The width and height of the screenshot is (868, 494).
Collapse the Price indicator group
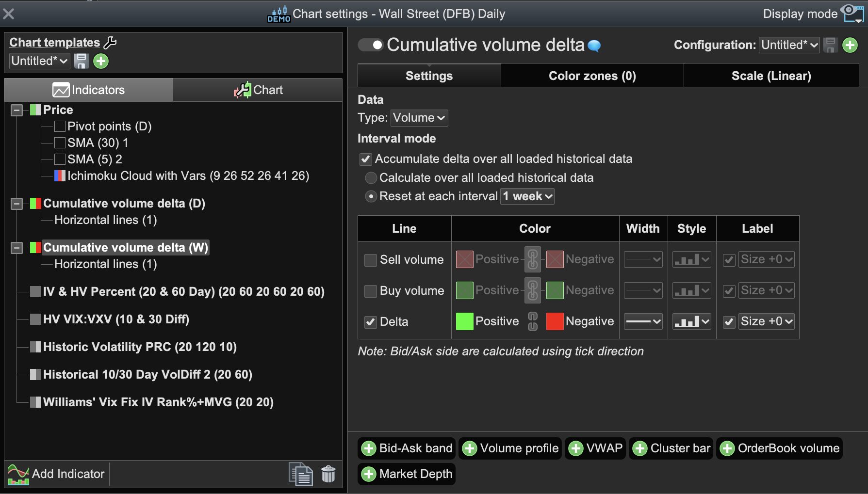click(17, 110)
